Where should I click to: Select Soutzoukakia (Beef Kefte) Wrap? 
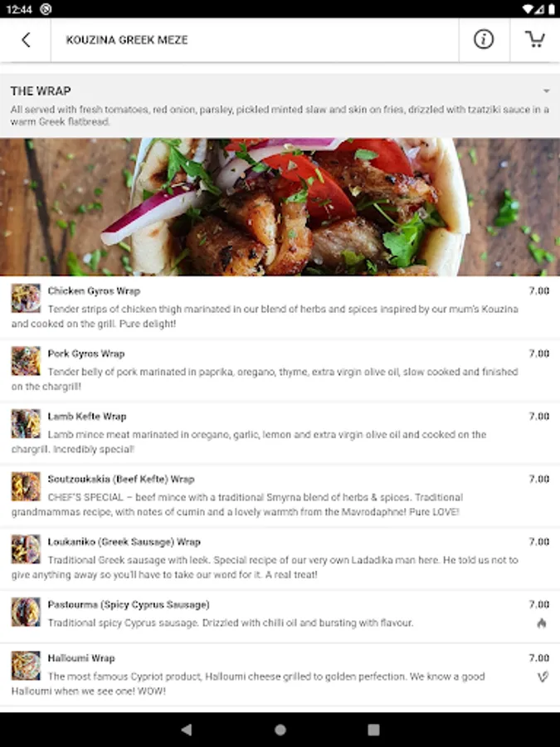click(280, 496)
